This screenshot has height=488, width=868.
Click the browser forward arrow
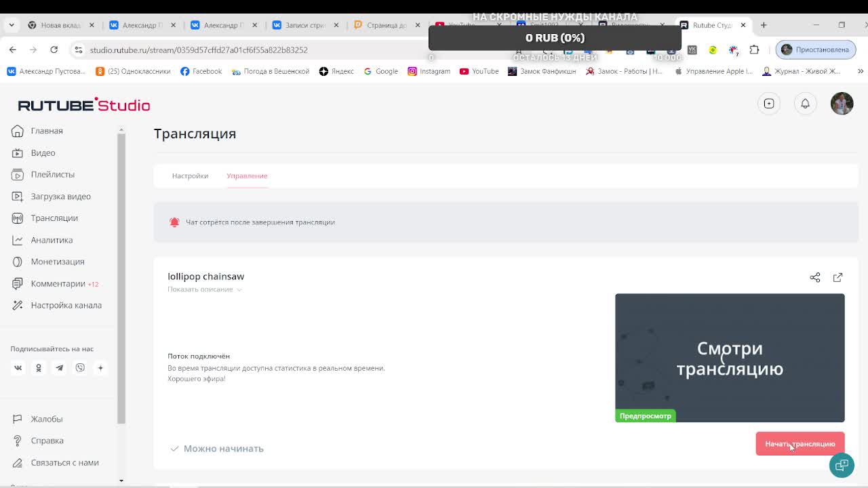click(33, 50)
